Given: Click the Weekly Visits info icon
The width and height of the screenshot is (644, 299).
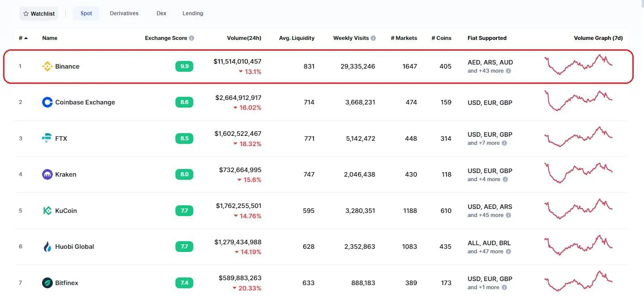Looking at the screenshot, I should pos(373,38).
